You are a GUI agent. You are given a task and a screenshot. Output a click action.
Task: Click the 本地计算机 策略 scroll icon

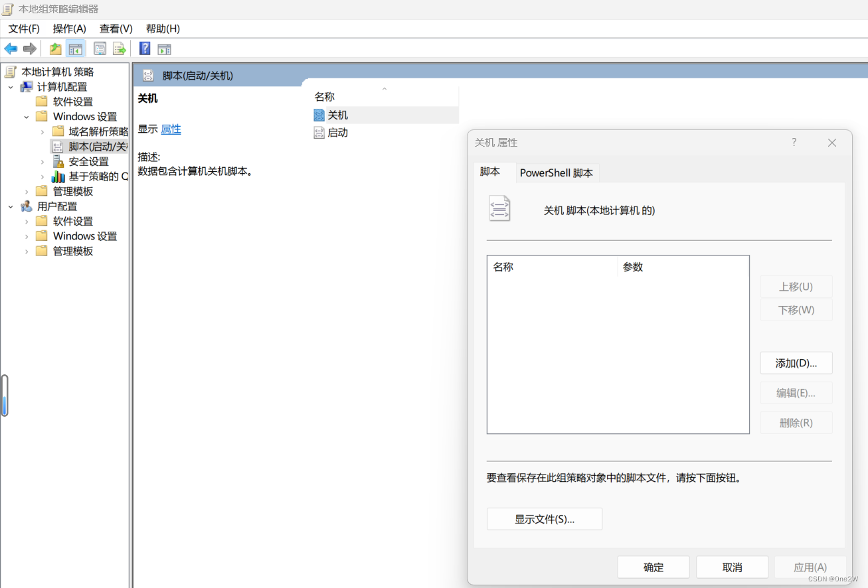[10, 72]
